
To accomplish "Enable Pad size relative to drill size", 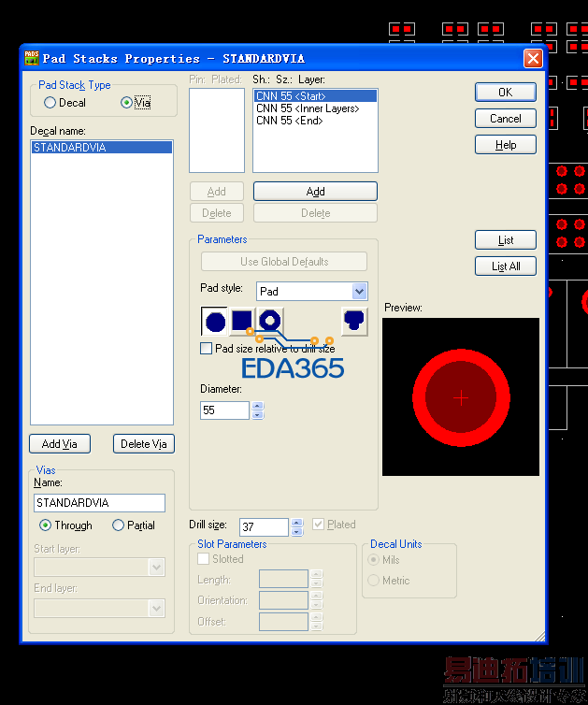I will [207, 349].
